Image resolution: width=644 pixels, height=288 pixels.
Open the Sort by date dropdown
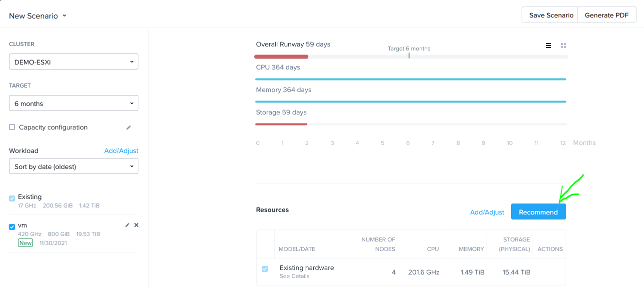(73, 166)
